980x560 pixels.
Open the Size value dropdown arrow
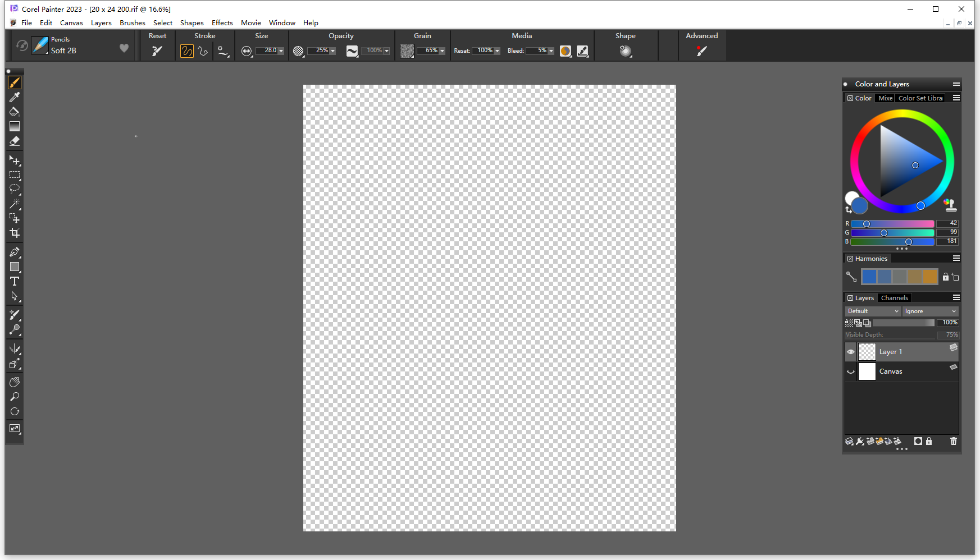point(281,51)
